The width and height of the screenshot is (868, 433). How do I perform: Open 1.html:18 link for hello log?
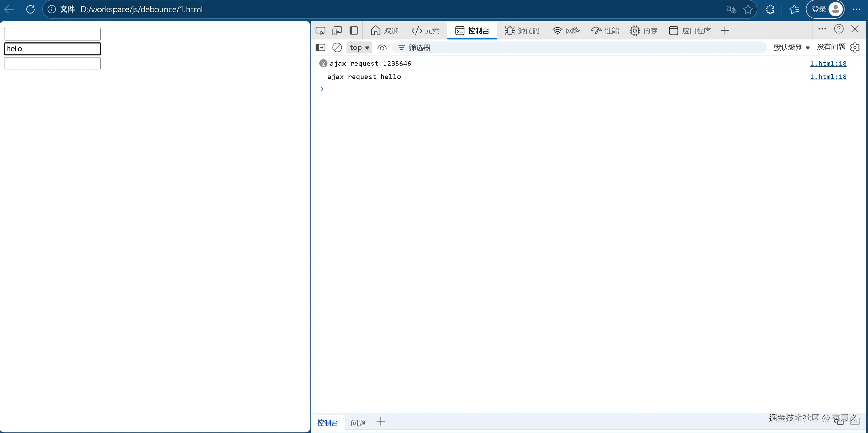pyautogui.click(x=828, y=77)
